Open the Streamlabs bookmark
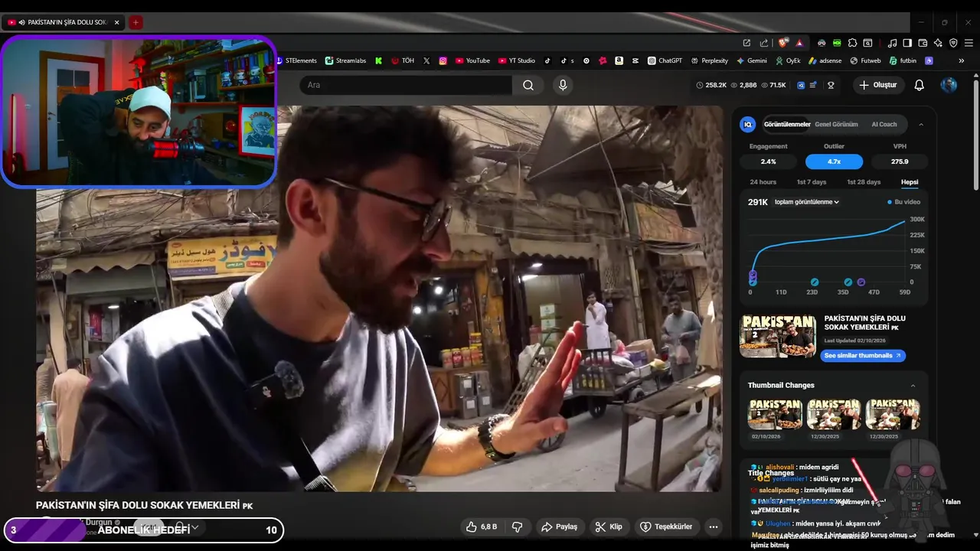 coord(345,60)
